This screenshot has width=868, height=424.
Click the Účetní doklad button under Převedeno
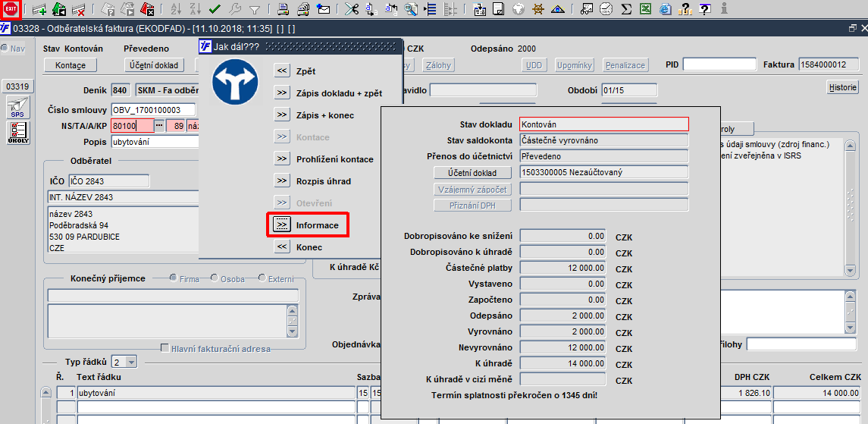point(153,65)
